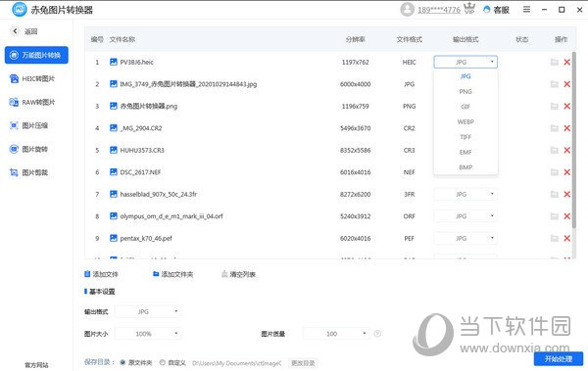The image size is (588, 371).
Task: Click the user avatar icon
Action: (408, 10)
